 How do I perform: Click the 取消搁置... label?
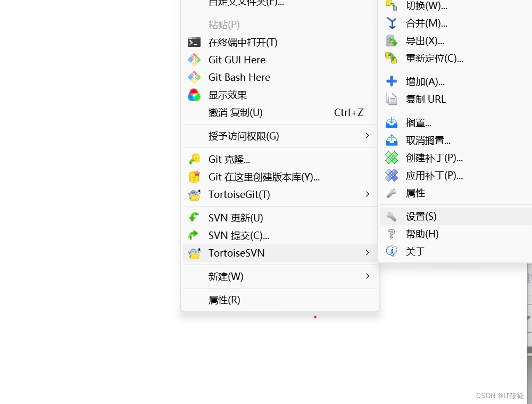pos(428,141)
